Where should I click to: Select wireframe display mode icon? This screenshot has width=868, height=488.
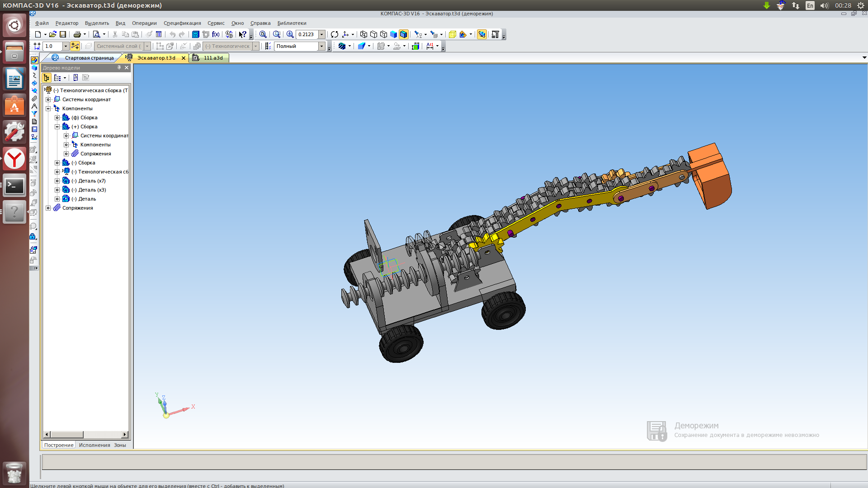363,34
